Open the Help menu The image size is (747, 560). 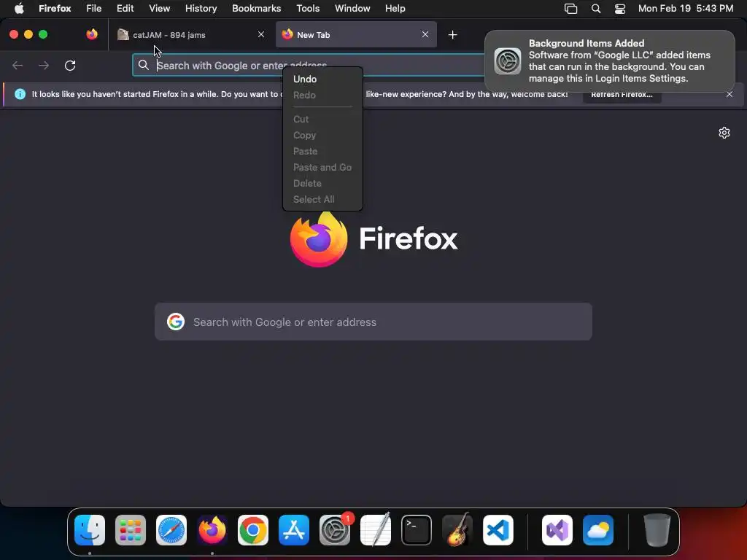click(395, 9)
